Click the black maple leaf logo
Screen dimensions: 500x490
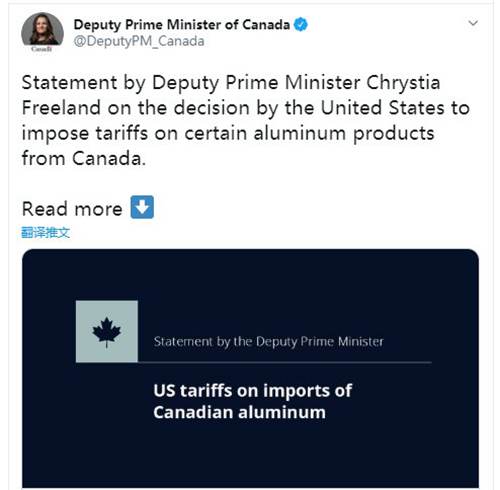pos(107,332)
